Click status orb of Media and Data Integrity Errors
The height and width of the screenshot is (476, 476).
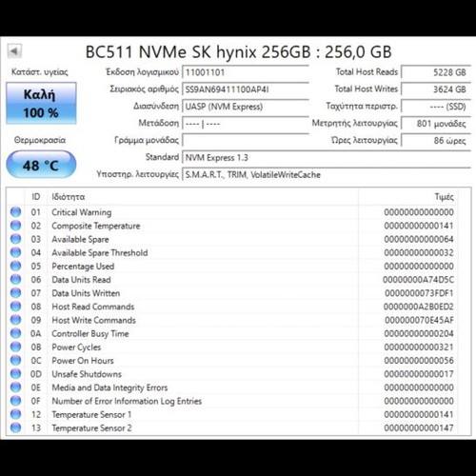coord(15,387)
